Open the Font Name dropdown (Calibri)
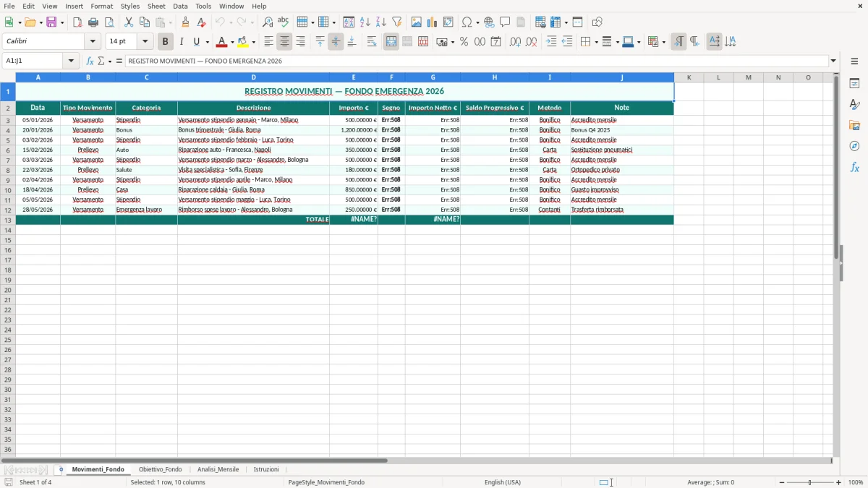 click(93, 42)
